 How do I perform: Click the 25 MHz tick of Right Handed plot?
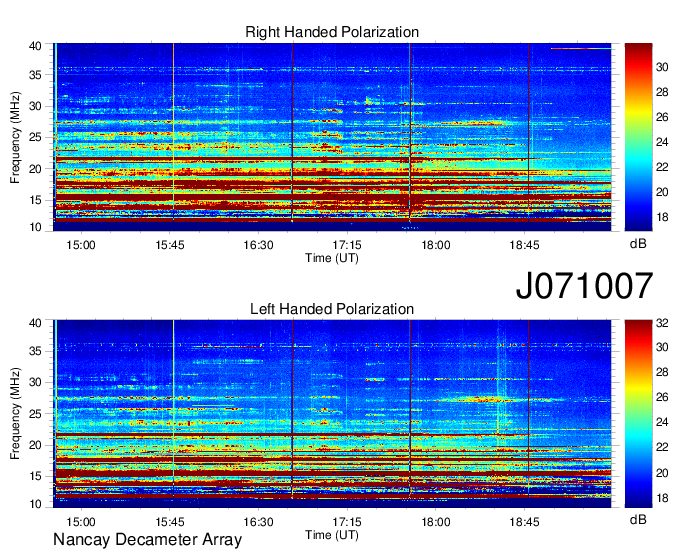[x=35, y=137]
